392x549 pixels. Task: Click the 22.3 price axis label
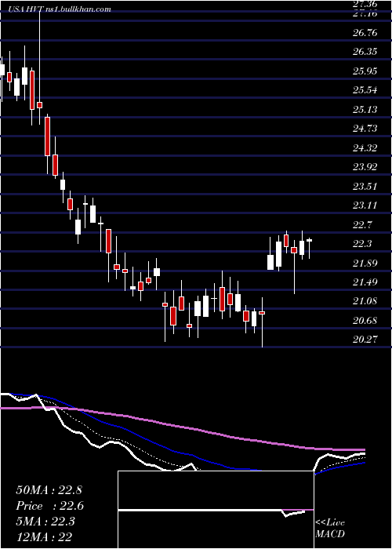(x=362, y=243)
